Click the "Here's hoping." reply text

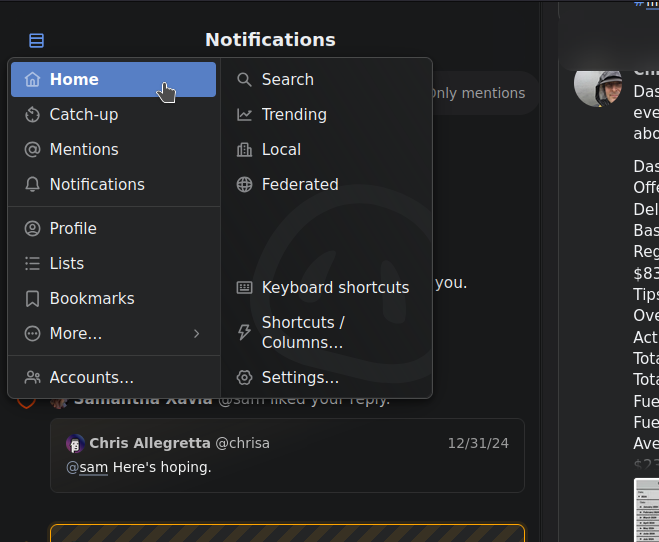[x=162, y=468]
